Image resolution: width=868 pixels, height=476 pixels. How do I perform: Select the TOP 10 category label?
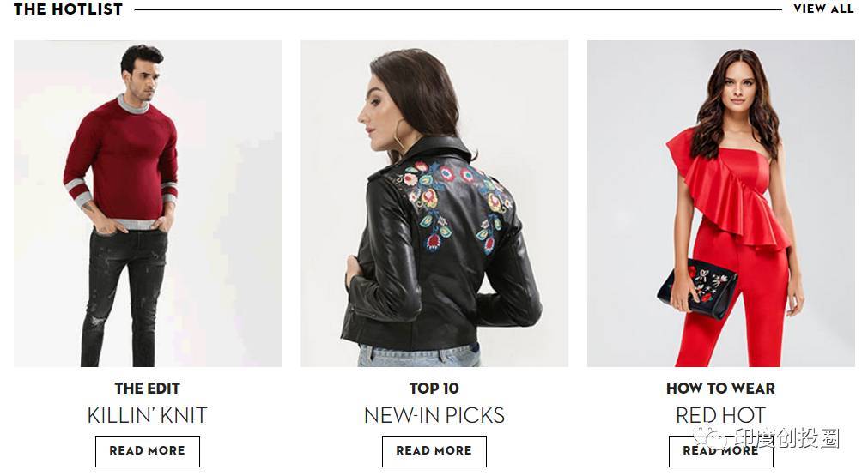pyautogui.click(x=434, y=389)
